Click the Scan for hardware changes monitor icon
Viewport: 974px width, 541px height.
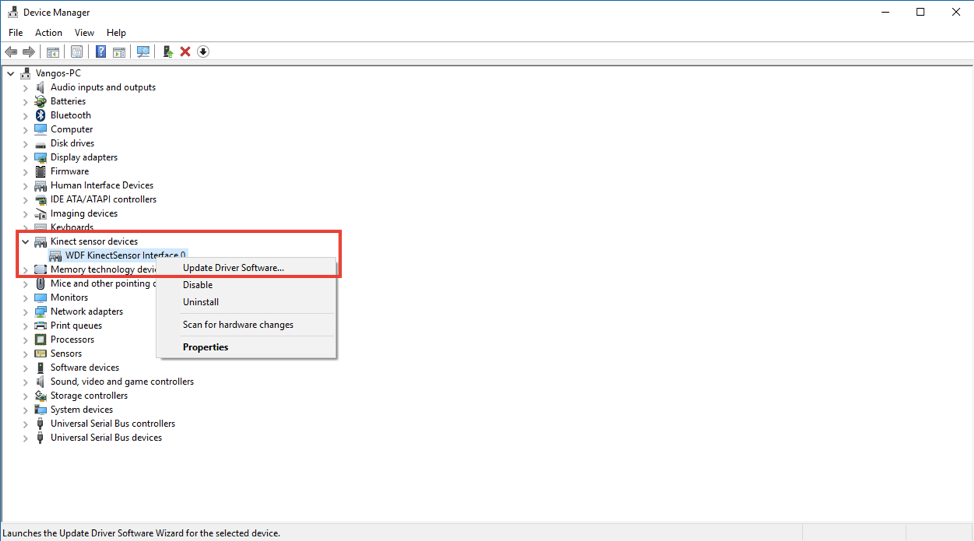pyautogui.click(x=143, y=52)
